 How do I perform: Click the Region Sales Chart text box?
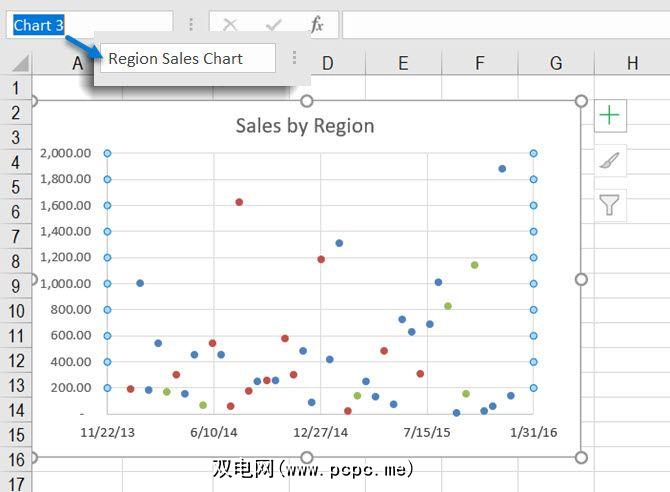[x=187, y=59]
